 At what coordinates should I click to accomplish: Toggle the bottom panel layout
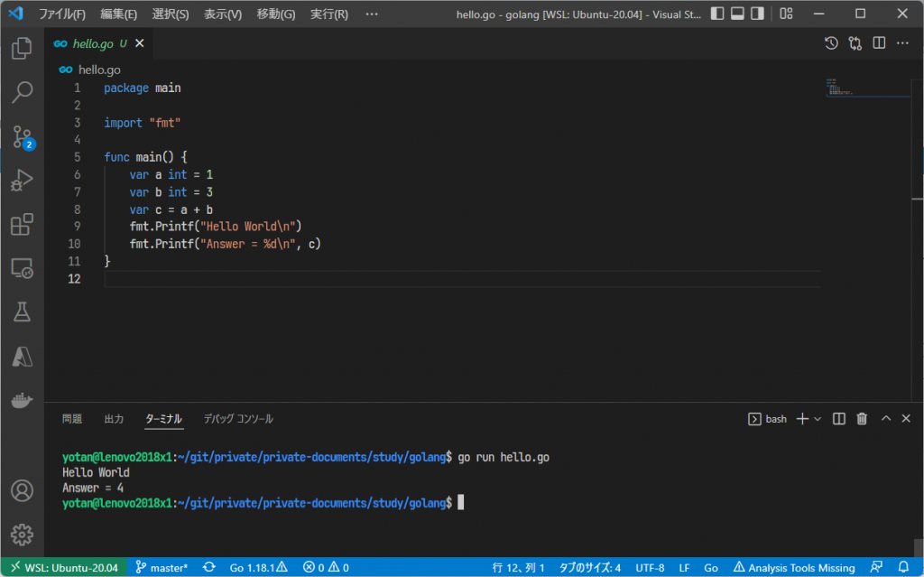pos(737,14)
